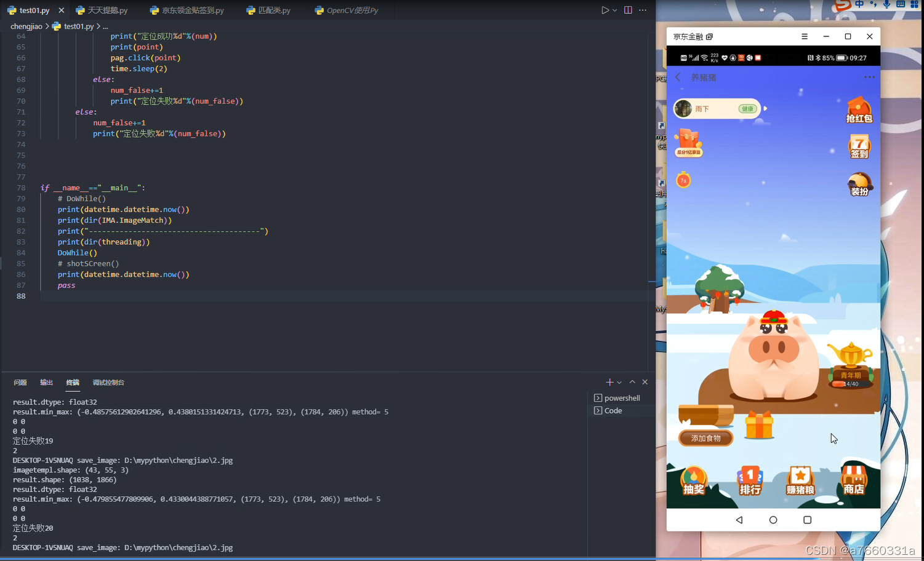Open the 签到 daily check-in icon
The height and width of the screenshot is (561, 924).
[x=859, y=146]
